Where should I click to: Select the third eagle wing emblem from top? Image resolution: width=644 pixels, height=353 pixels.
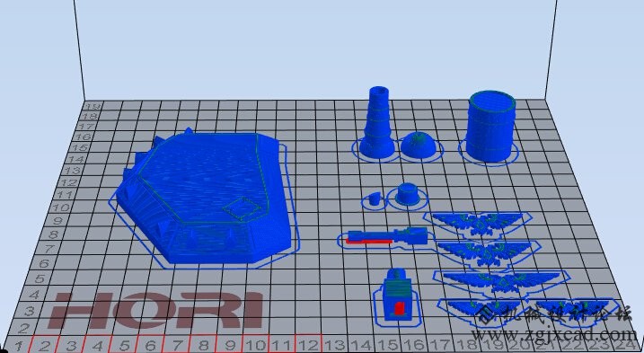(502, 281)
